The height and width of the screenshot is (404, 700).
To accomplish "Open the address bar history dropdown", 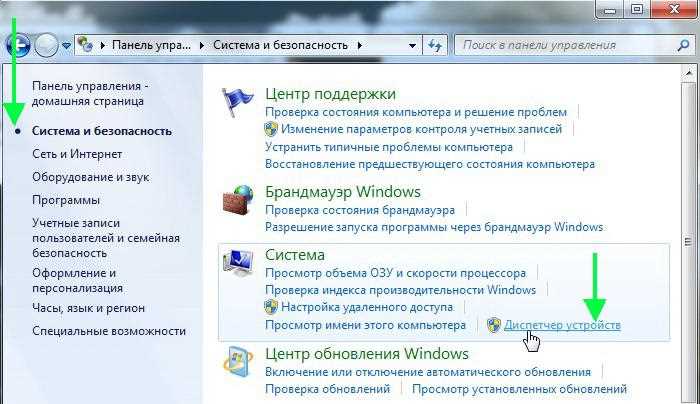I will (x=412, y=45).
